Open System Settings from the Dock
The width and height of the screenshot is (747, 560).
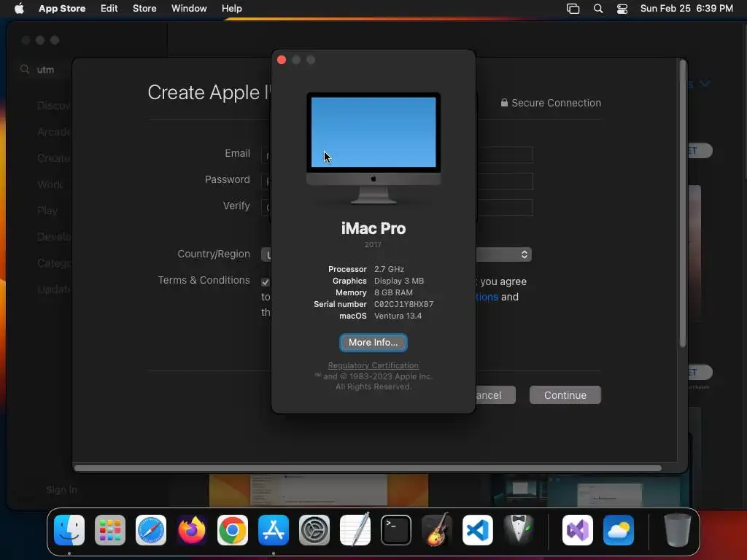point(314,530)
